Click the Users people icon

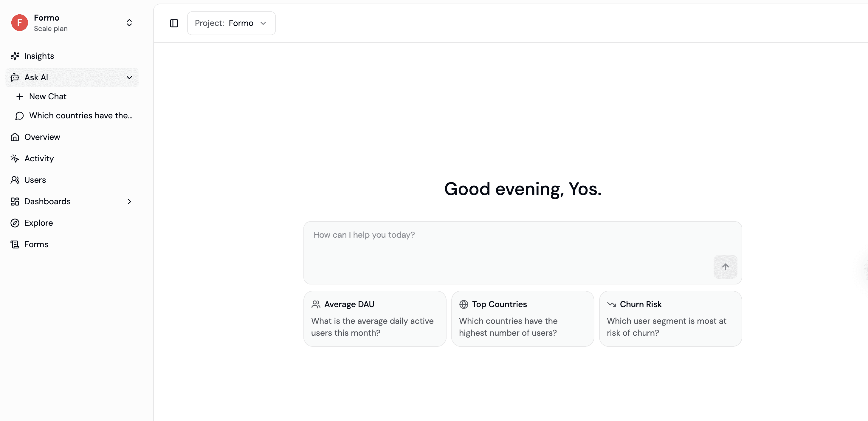(x=15, y=180)
